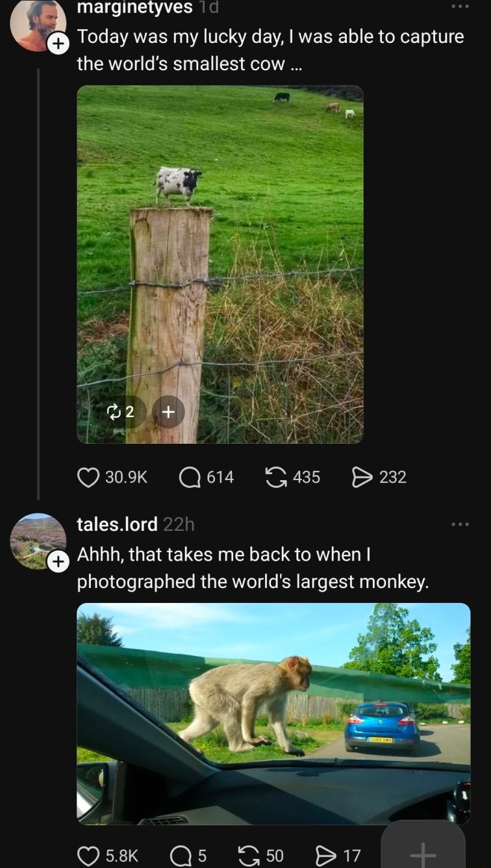Repost tales.lord's largest monkey reply

247,856
